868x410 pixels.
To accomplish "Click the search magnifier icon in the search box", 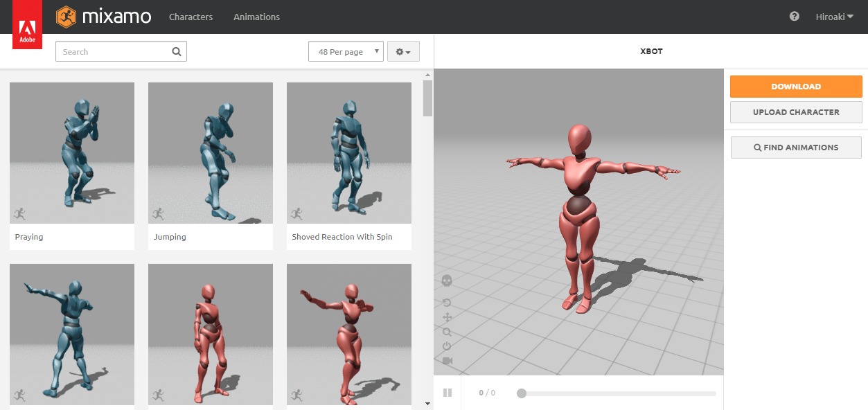I will click(177, 51).
